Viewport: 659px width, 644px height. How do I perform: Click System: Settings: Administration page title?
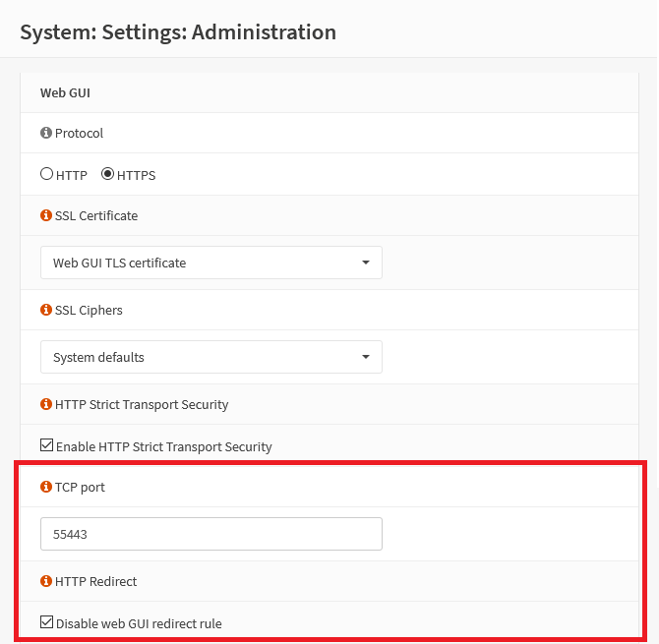[x=178, y=32]
